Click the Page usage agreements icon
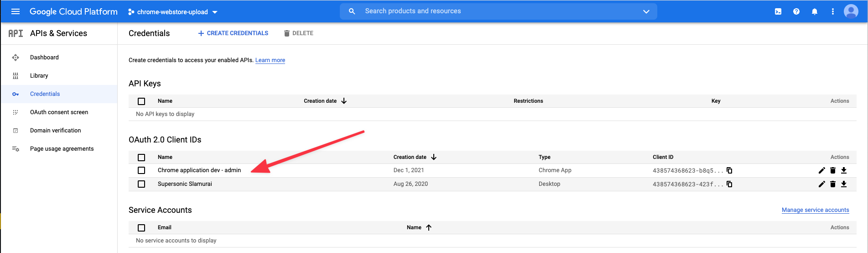The image size is (868, 253). pos(16,149)
